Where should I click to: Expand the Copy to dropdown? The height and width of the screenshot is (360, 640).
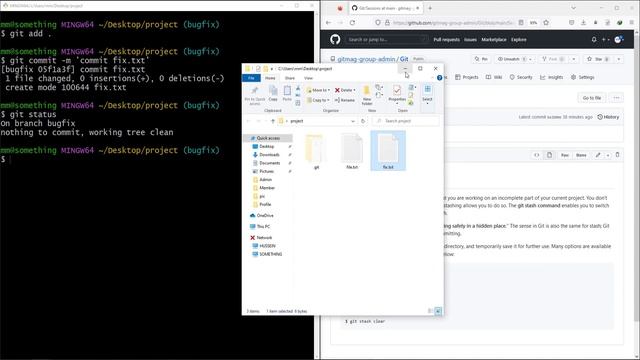point(318,100)
